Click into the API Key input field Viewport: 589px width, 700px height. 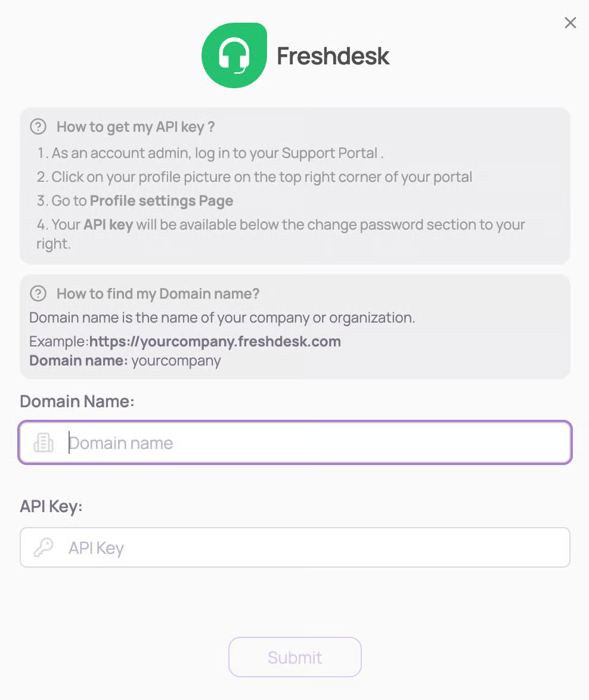tap(310, 547)
